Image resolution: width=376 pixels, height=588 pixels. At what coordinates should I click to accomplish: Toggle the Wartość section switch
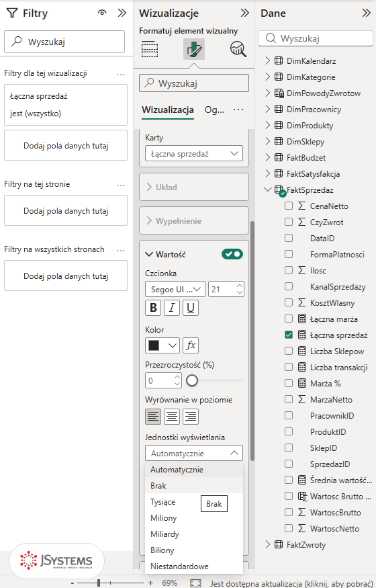coord(232,254)
